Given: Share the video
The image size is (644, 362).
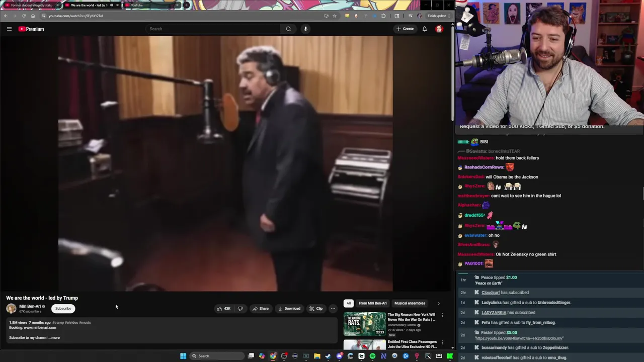Looking at the screenshot, I should [260, 309].
